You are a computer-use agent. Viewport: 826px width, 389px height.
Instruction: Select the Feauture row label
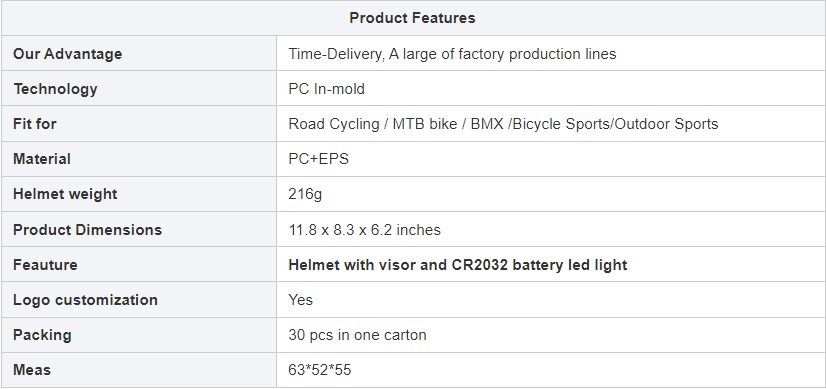pos(45,265)
